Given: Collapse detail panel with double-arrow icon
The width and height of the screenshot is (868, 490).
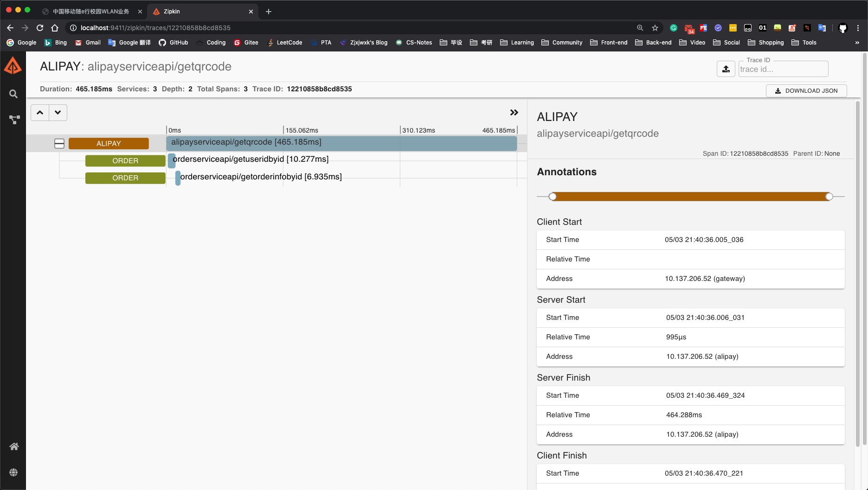Looking at the screenshot, I should pos(514,113).
